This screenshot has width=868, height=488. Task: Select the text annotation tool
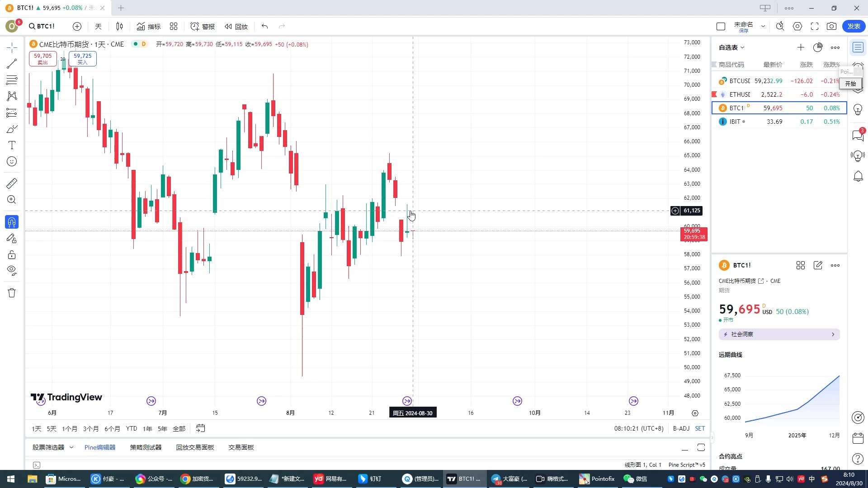[x=12, y=145]
